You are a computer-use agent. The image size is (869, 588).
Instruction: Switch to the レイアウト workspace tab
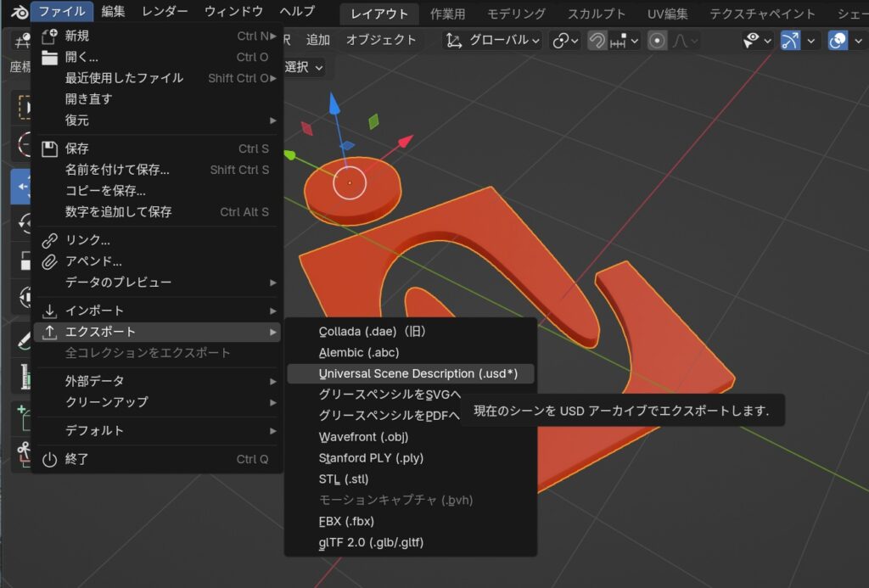coord(379,14)
